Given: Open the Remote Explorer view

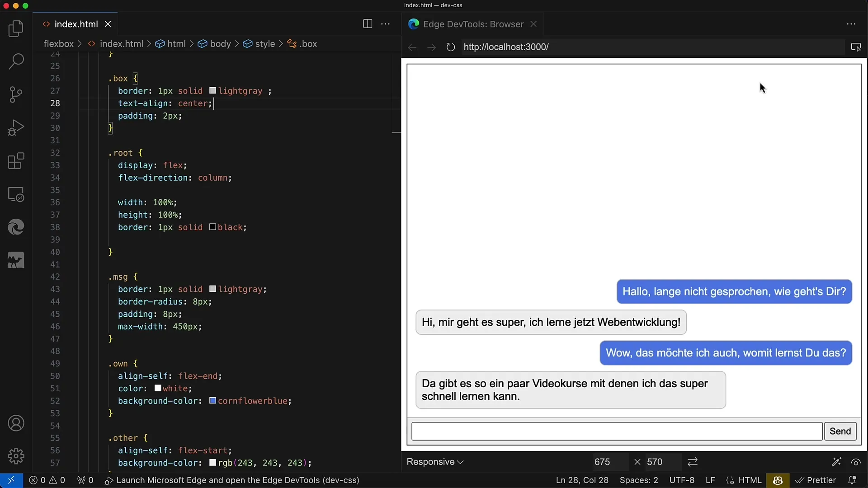Looking at the screenshot, I should [x=16, y=194].
